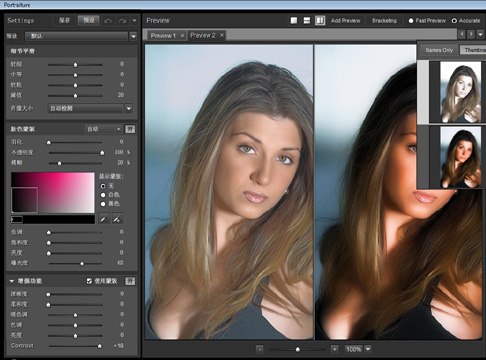
Task: Toggle the enhancements section on/off button
Action: tap(130, 281)
